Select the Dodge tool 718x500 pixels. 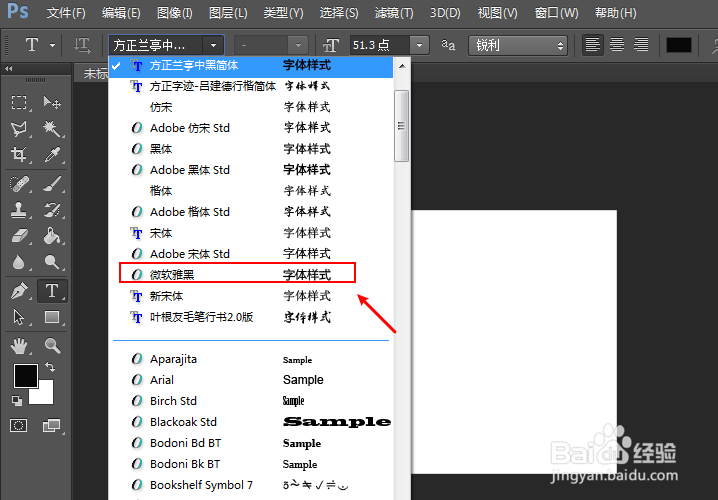click(x=52, y=262)
